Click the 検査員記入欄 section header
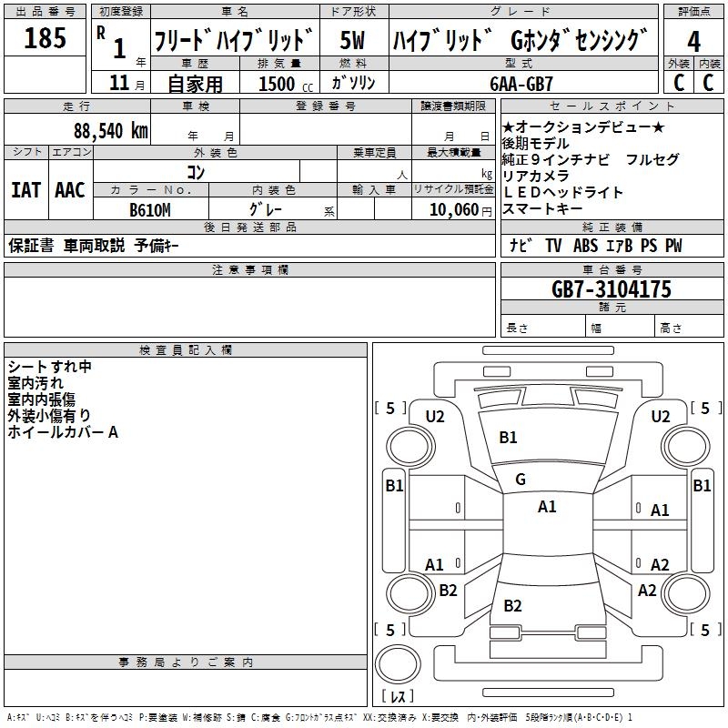Screen dimensions: 728x728 (x=186, y=350)
